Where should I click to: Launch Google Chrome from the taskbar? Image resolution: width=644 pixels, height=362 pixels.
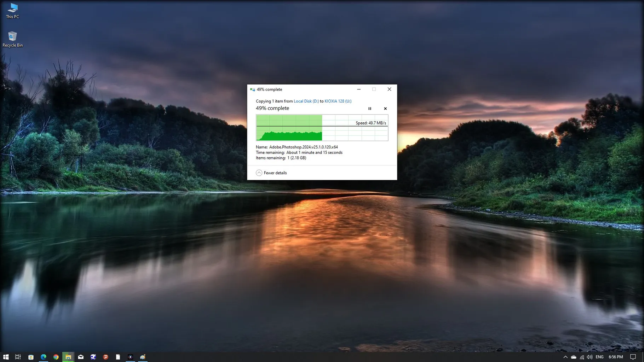[56, 357]
